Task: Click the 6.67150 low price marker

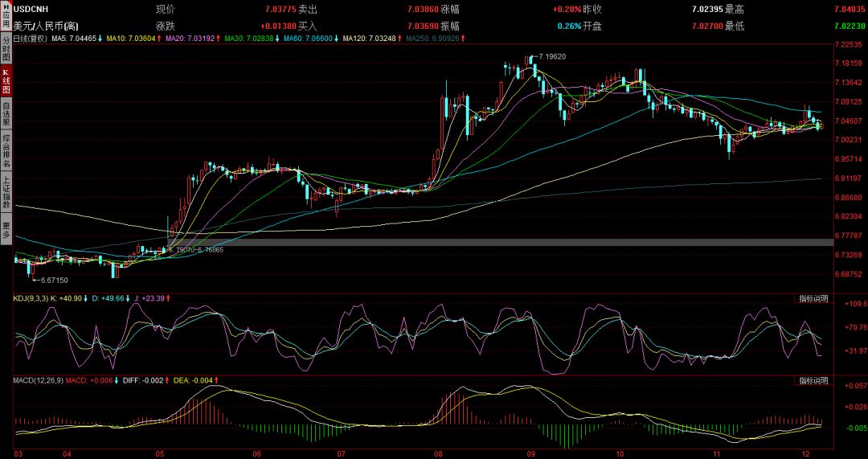Action: coord(53,280)
